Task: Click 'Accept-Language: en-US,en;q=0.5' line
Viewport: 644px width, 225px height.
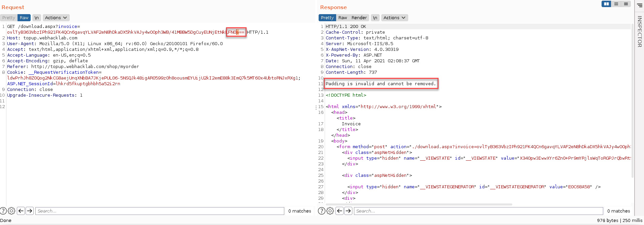Action: pyautogui.click(x=49, y=55)
